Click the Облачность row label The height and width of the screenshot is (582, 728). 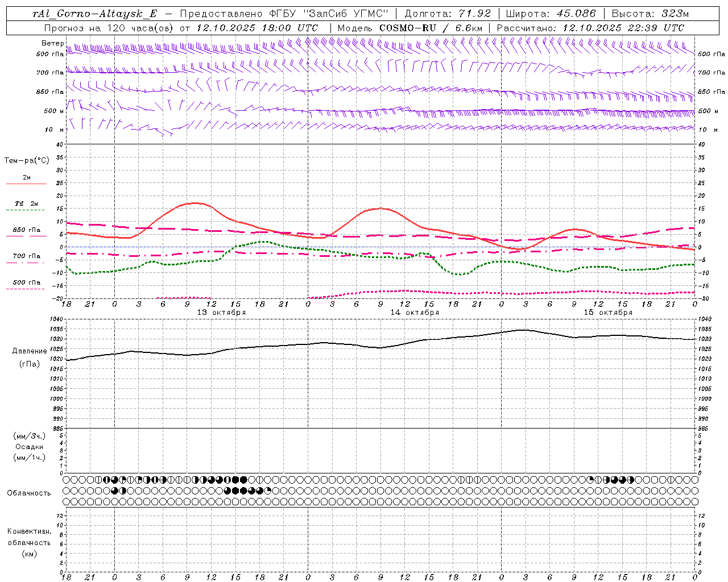(x=29, y=493)
